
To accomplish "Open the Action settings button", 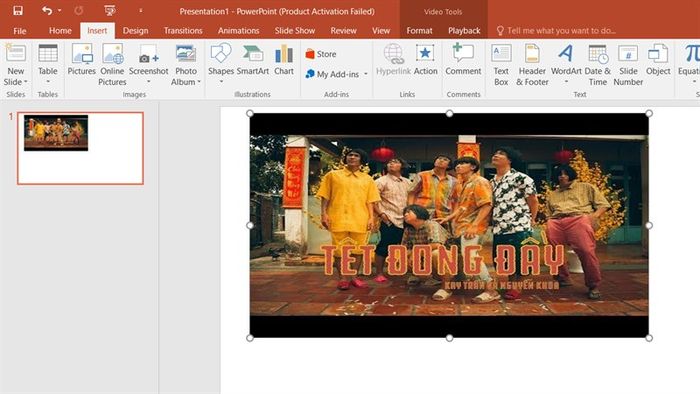I will [x=425, y=60].
